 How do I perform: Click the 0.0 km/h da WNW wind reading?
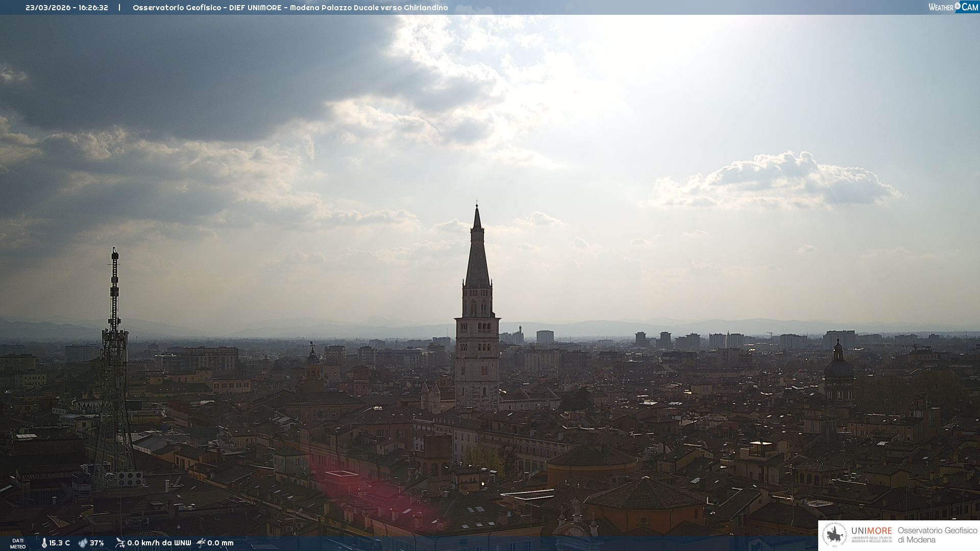click(x=159, y=543)
